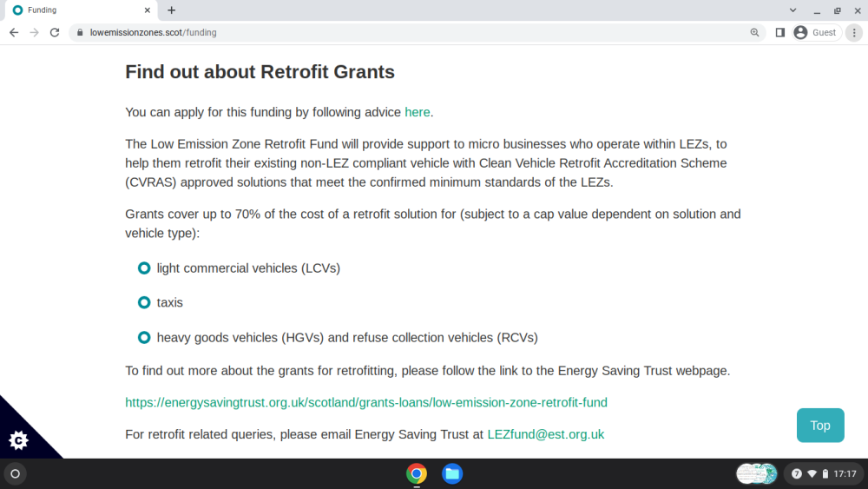Image resolution: width=868 pixels, height=489 pixels.
Task: Click 'The Low Emission Zone Retrofit Fund' paragraph
Action: (426, 162)
